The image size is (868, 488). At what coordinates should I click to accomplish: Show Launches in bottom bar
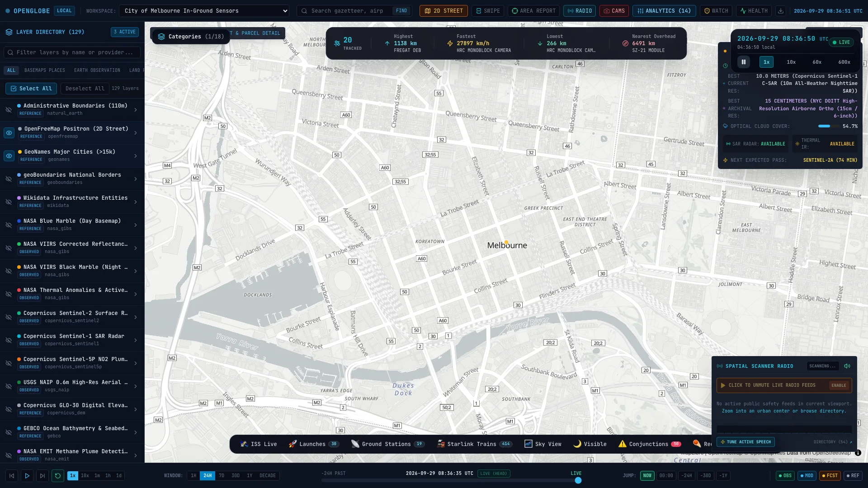point(314,444)
